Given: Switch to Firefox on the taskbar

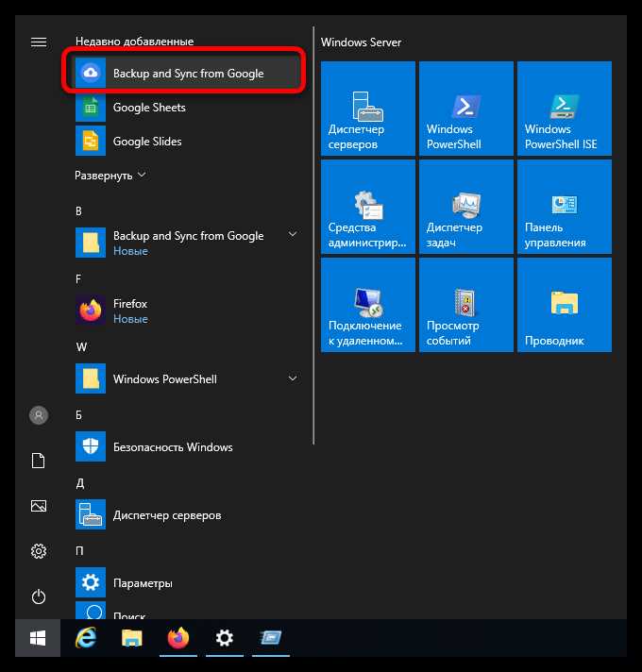Looking at the screenshot, I should tap(178, 638).
